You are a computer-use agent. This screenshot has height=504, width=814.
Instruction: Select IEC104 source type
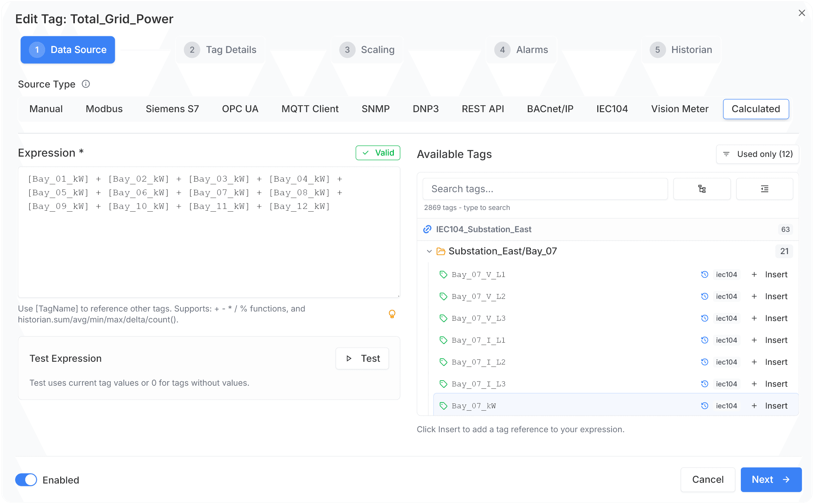(612, 109)
